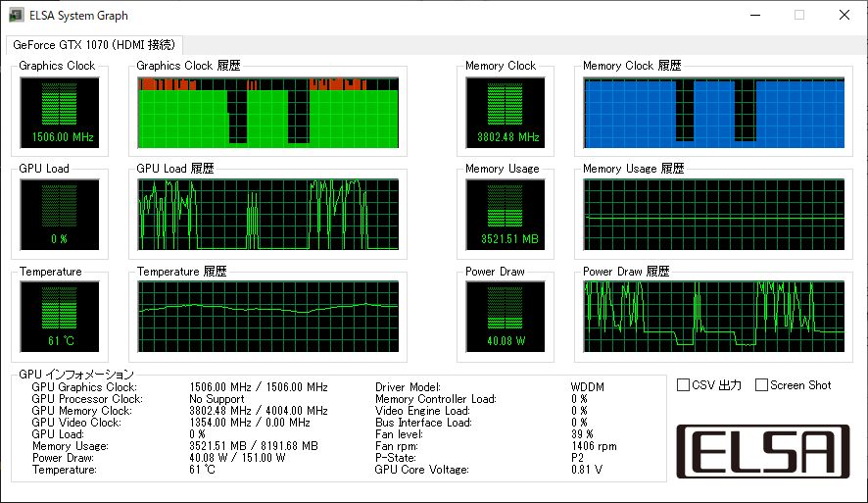The image size is (868, 503).
Task: Click the Power Draw 履歴 history graph
Action: point(714,317)
